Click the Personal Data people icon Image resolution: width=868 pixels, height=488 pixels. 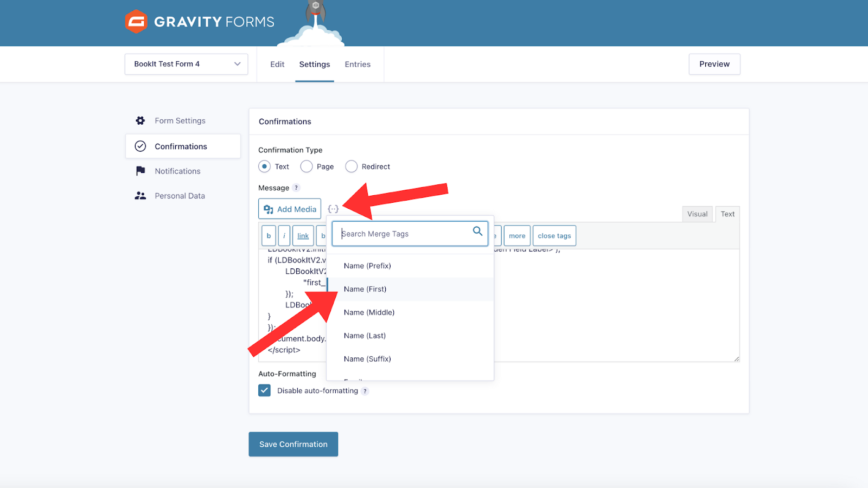point(141,196)
